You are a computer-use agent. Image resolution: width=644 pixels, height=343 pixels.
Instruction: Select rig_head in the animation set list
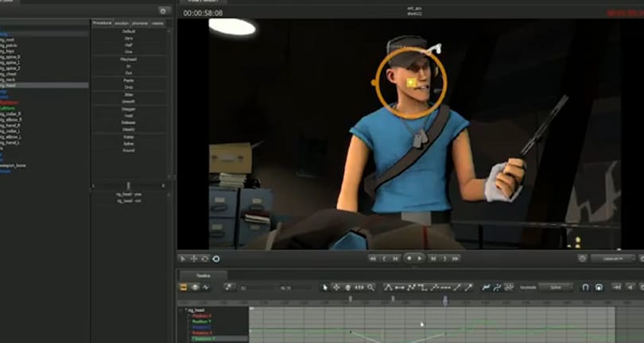point(44,85)
